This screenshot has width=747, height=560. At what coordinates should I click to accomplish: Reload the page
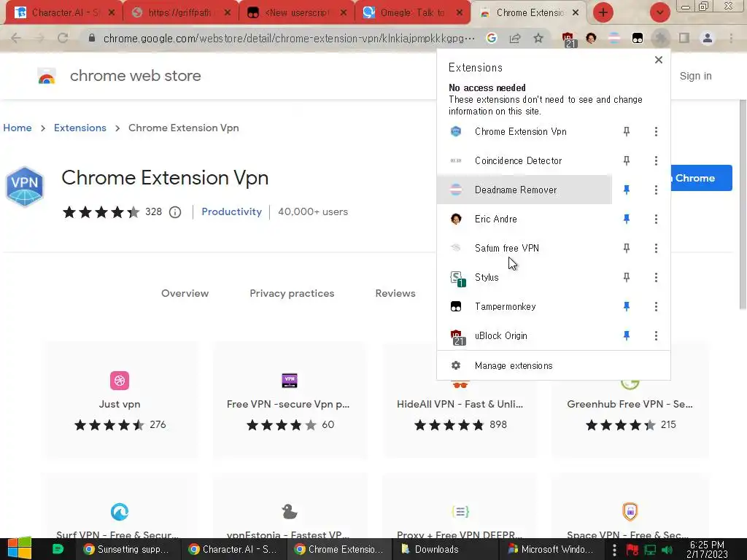pos(63,38)
